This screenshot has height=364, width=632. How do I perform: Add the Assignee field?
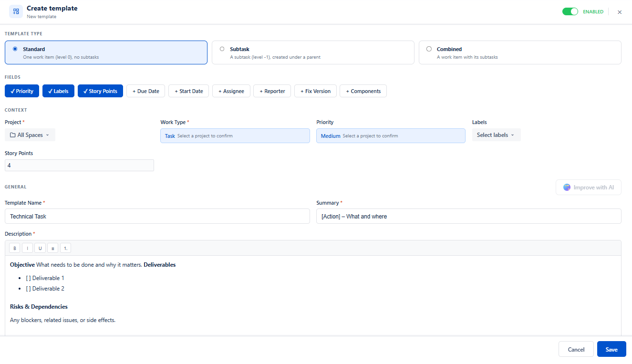[x=231, y=91]
